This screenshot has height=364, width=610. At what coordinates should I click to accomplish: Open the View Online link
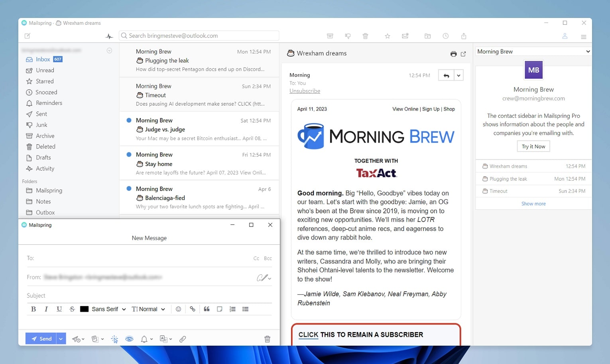[405, 109]
